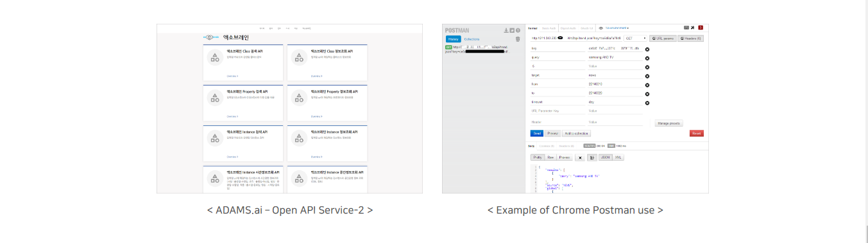Image resolution: width=868 pixels, height=243 pixels.
Task: Click the Example of Chrome Postman use caption
Action: [575, 210]
